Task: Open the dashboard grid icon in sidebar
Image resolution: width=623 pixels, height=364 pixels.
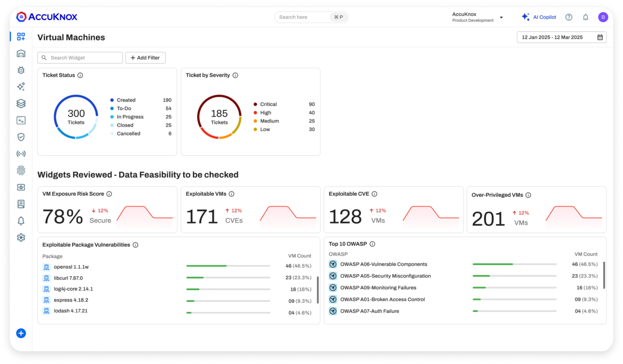Action: click(20, 37)
